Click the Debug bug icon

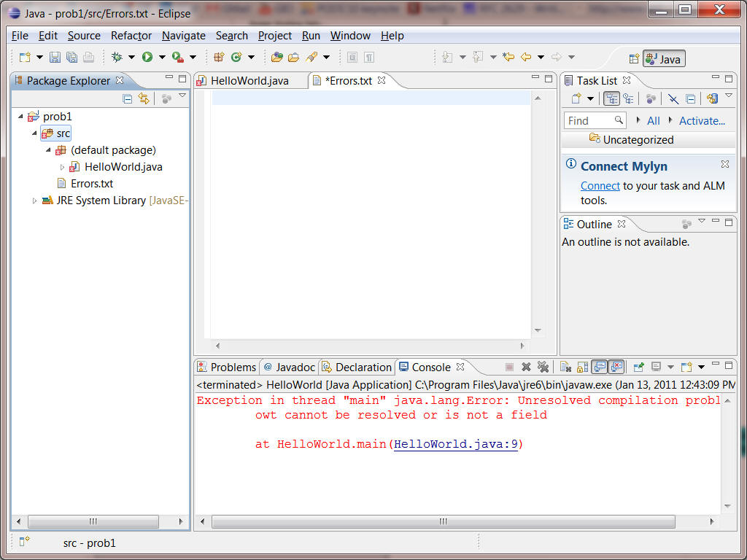click(x=117, y=57)
